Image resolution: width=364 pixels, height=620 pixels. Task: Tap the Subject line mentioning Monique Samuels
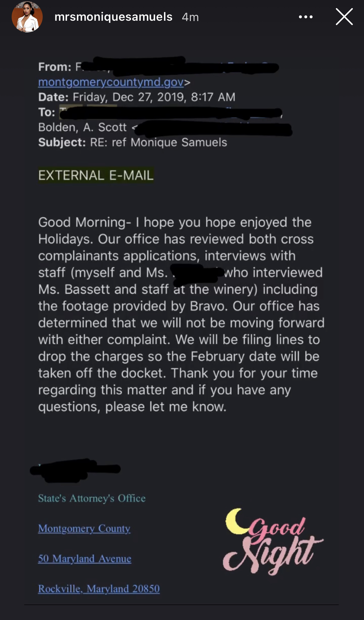133,142
